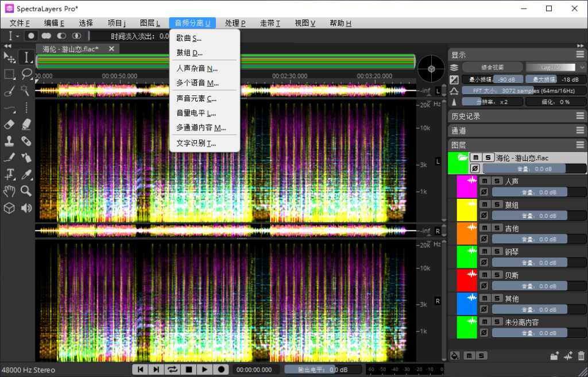Screen dimensions: 588x377
Task: Start recording with the Record button
Action: 221,370
